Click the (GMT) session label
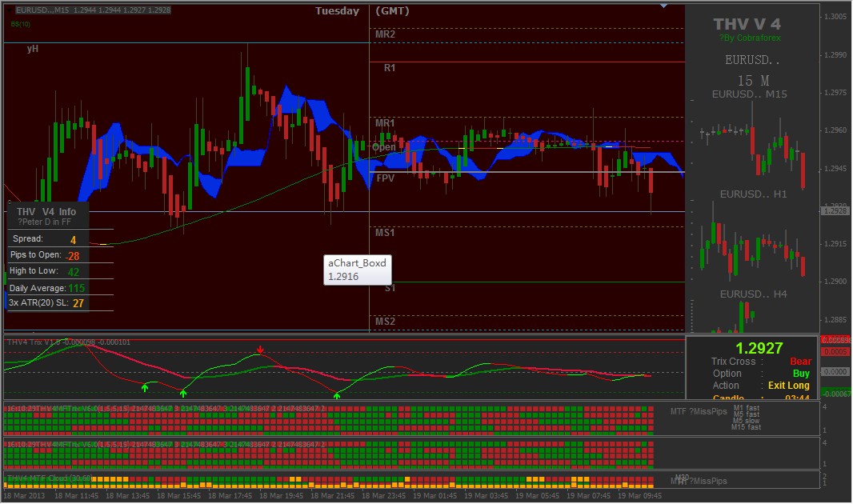This screenshot has height=504, width=853. (392, 11)
